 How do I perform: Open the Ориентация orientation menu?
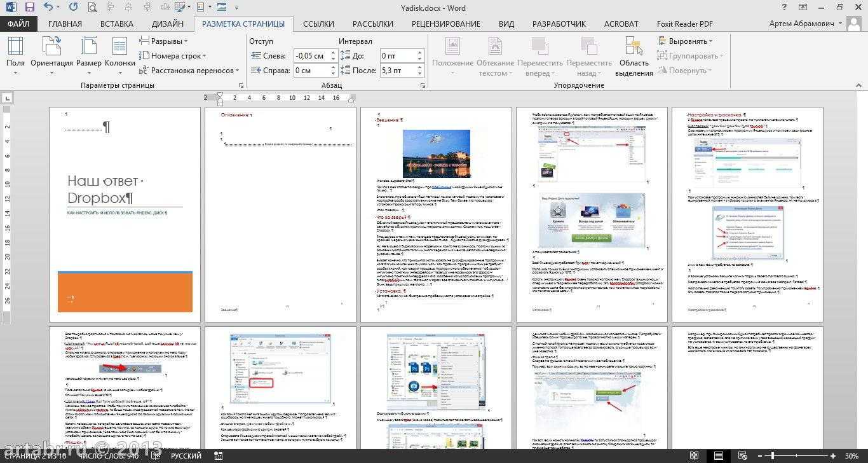click(x=51, y=57)
